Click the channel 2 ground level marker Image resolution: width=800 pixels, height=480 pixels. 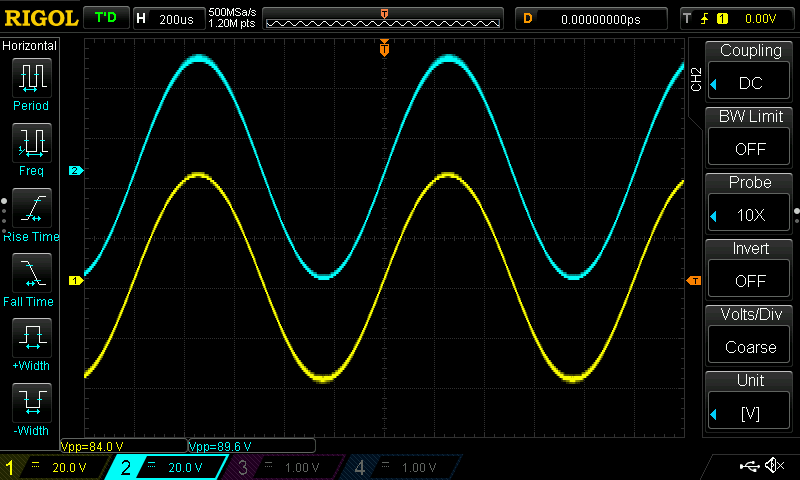(76, 170)
